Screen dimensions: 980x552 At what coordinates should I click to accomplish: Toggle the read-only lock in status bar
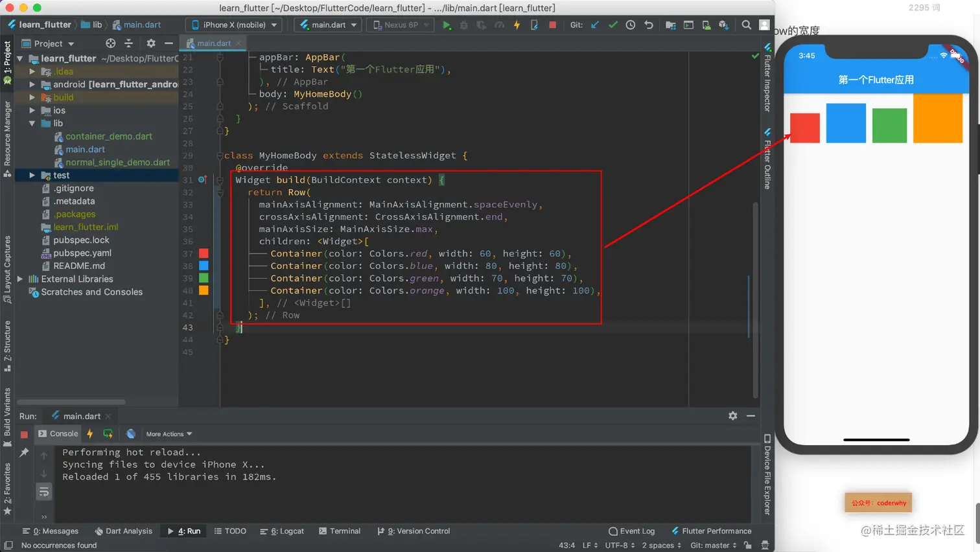(x=748, y=546)
